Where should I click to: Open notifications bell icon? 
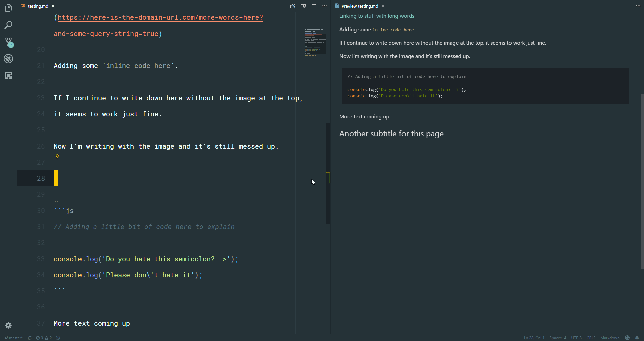click(x=637, y=338)
